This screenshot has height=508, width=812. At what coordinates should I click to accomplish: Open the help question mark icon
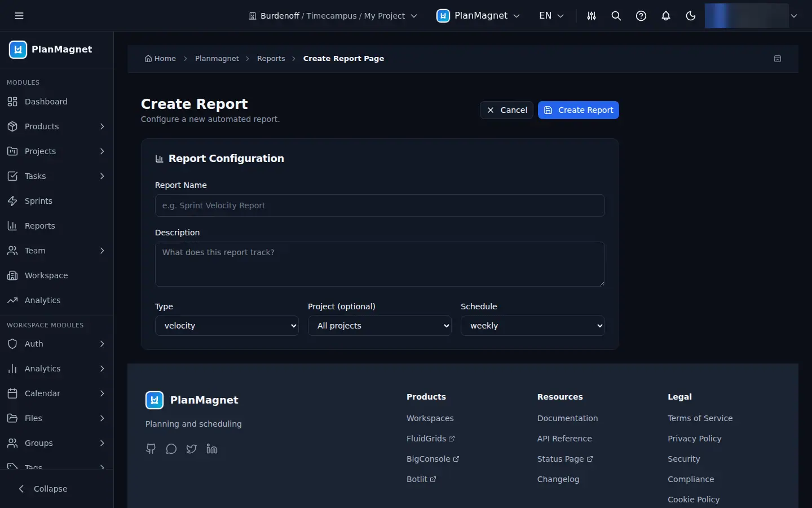point(641,16)
